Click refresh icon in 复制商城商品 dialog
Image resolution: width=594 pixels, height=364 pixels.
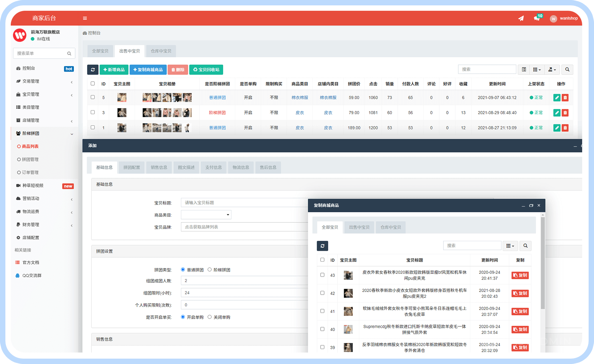point(322,246)
